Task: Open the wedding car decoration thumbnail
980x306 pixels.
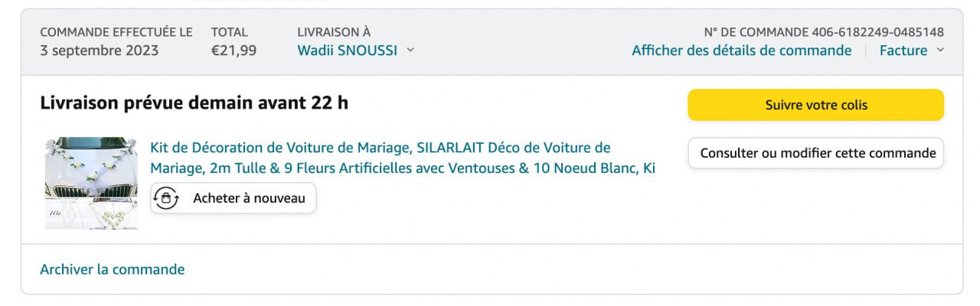Action: [x=91, y=183]
